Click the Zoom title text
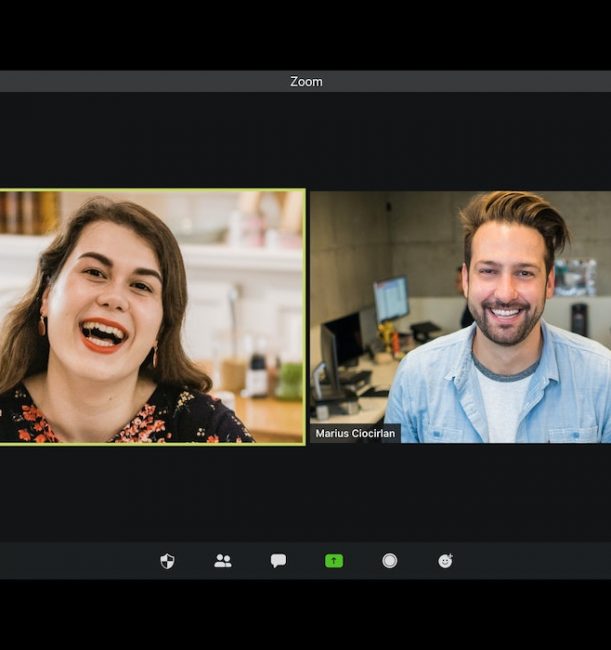This screenshot has height=650, width=611. click(306, 81)
